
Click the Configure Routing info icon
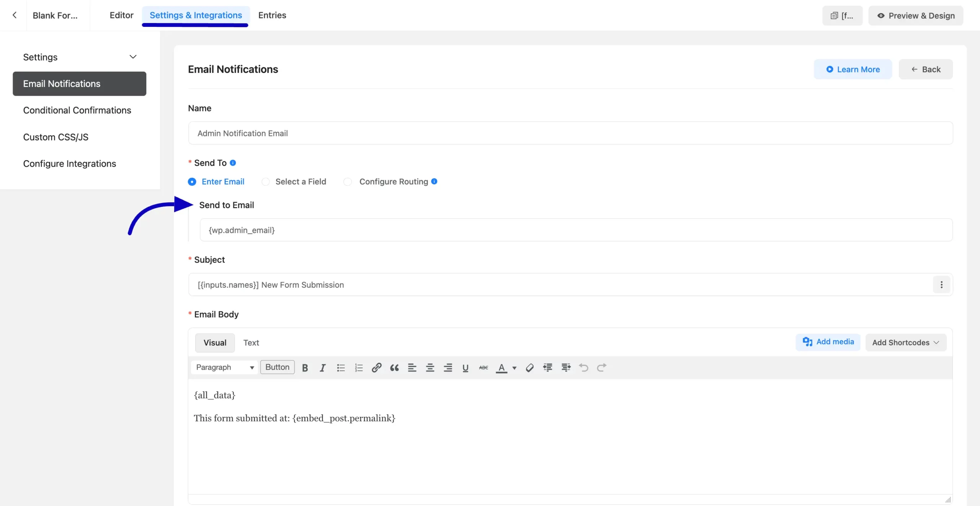tap(434, 181)
